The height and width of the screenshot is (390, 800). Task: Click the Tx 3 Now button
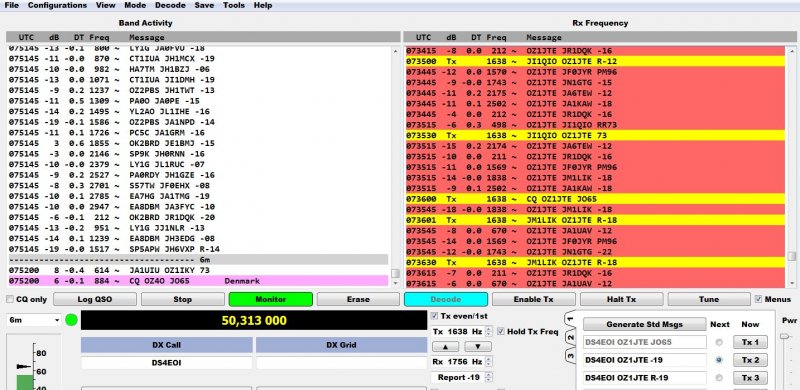(750, 378)
